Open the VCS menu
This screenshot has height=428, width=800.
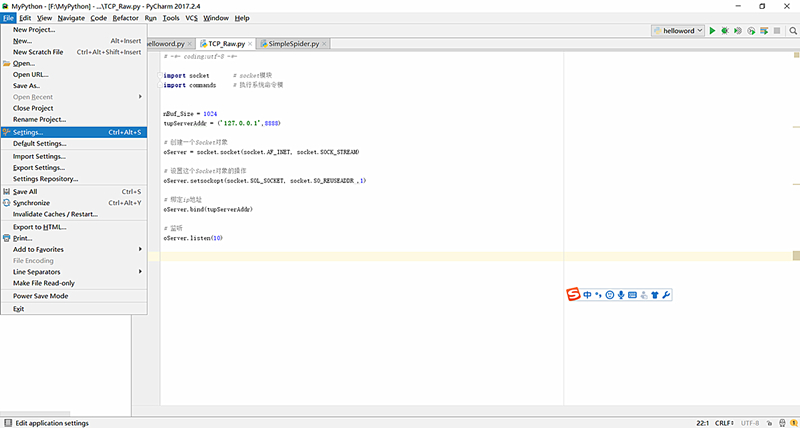coord(191,18)
